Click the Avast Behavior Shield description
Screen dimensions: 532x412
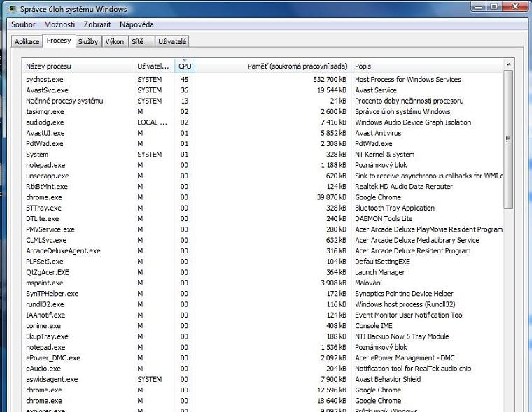coord(388,379)
